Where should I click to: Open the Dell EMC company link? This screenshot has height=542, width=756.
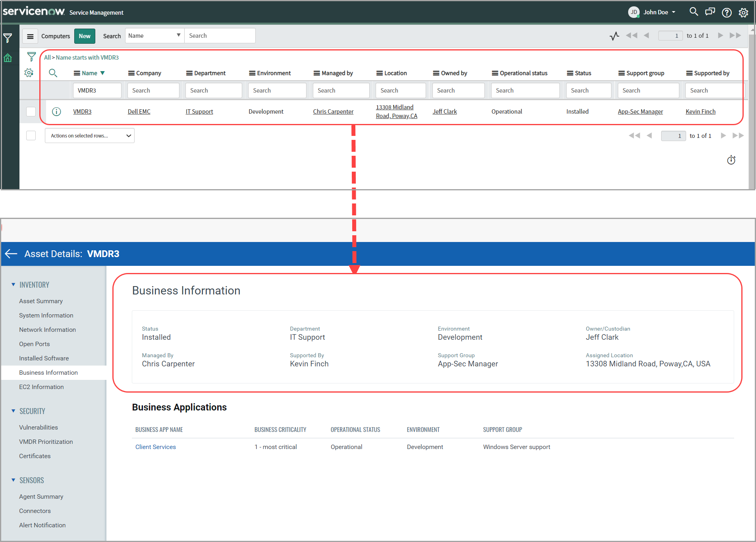click(x=139, y=112)
